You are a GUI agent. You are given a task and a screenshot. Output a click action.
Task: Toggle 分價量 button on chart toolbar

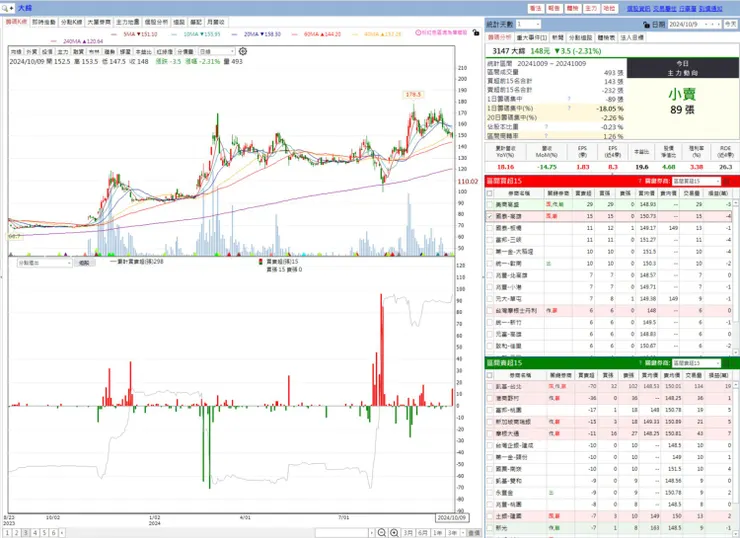click(x=185, y=51)
